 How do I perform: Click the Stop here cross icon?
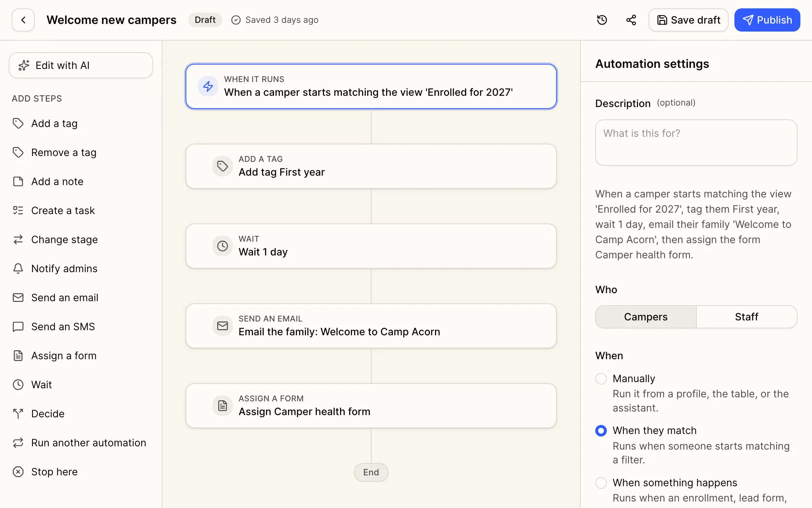point(18,472)
